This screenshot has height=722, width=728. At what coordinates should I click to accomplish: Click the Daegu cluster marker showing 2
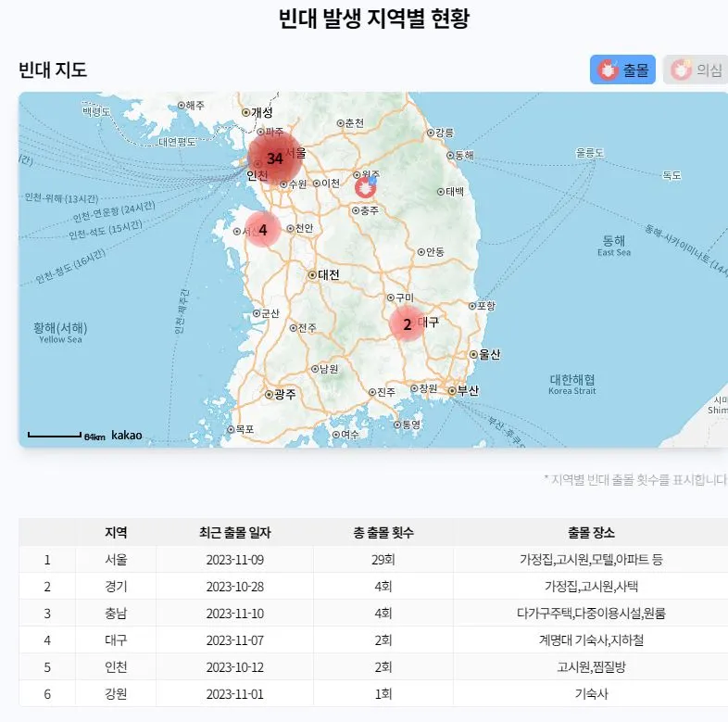pyautogui.click(x=408, y=323)
